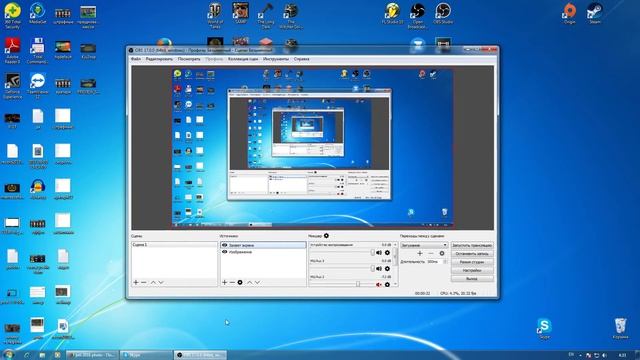Select the MediaGet desktop shortcut
The image size is (640, 360).
(38, 13)
